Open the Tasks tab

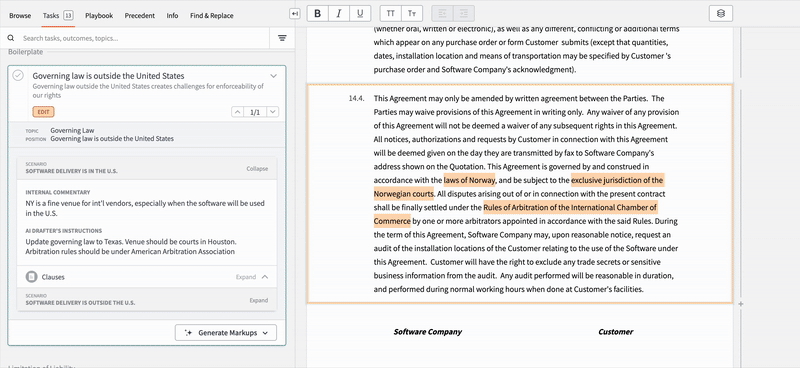[x=51, y=16]
